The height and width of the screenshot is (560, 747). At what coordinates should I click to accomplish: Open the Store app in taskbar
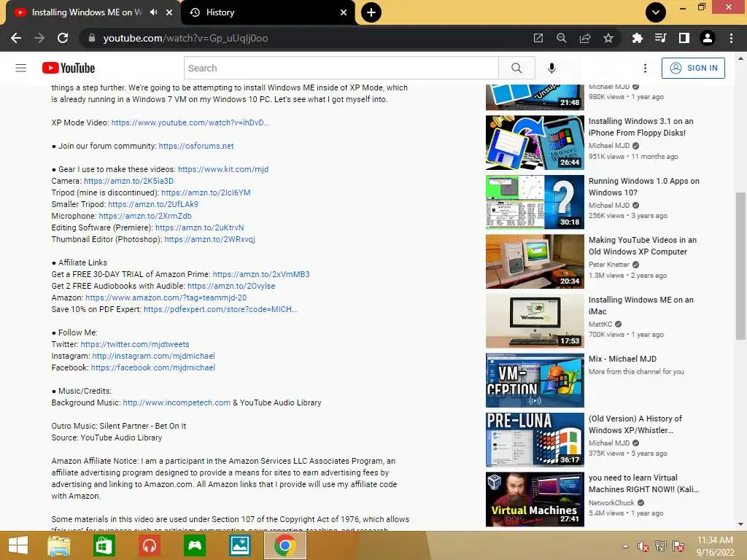tap(104, 545)
